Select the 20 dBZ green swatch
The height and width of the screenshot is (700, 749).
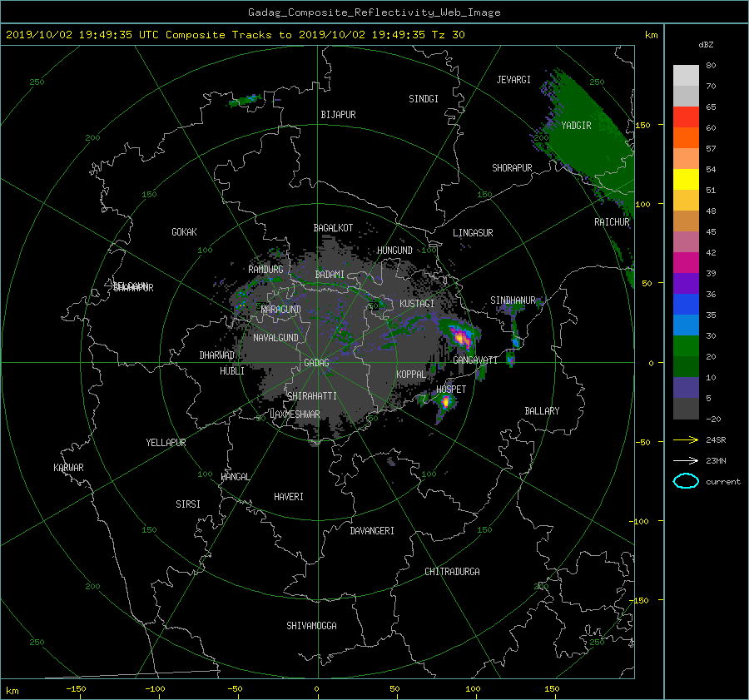(686, 346)
